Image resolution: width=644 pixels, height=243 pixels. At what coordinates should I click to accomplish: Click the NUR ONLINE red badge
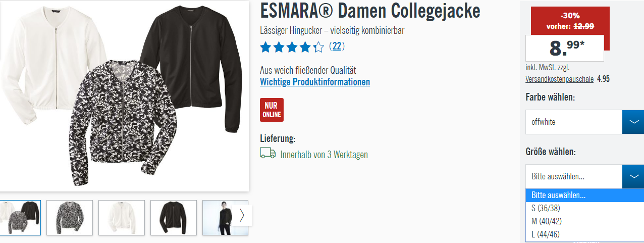coord(272,110)
